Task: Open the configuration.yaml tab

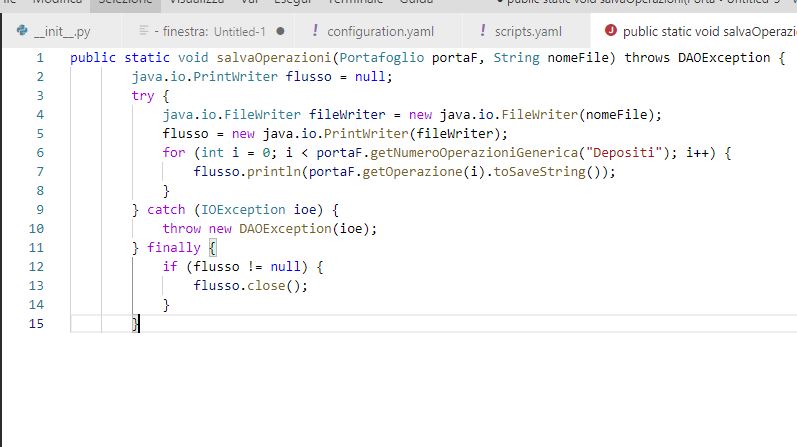Action: [379, 31]
